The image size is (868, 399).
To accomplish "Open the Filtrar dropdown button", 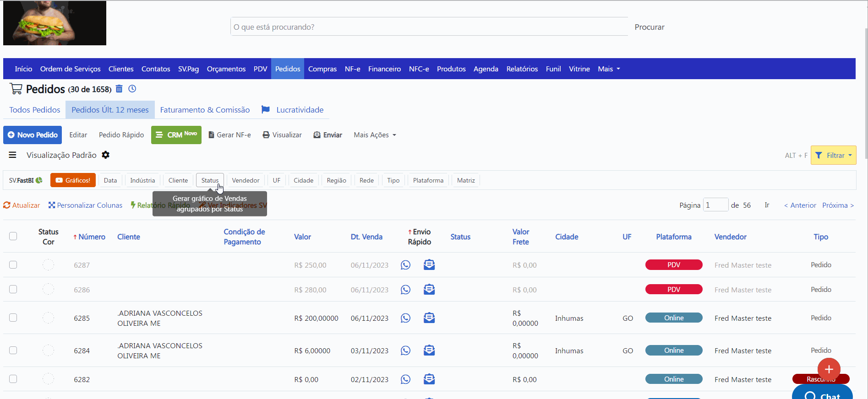I will coord(833,155).
